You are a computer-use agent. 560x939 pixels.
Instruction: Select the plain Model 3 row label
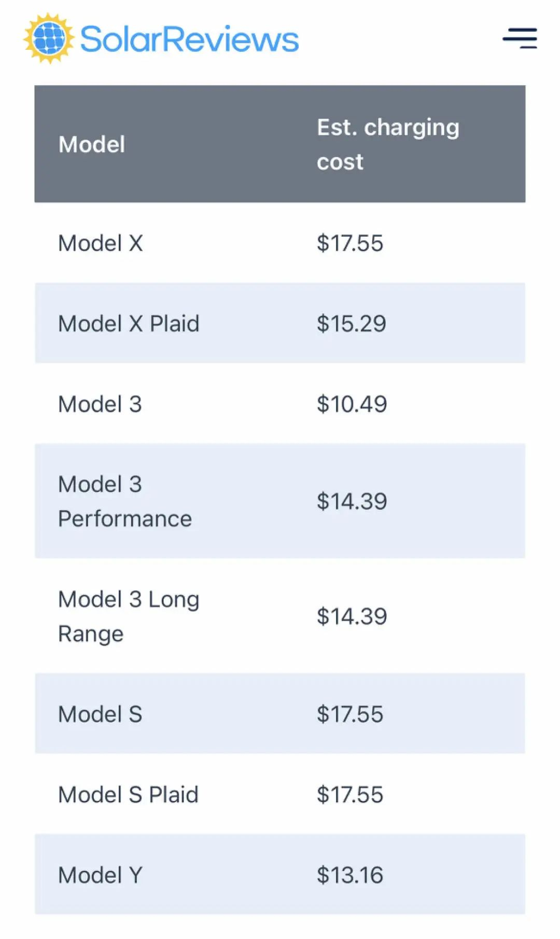click(x=100, y=404)
